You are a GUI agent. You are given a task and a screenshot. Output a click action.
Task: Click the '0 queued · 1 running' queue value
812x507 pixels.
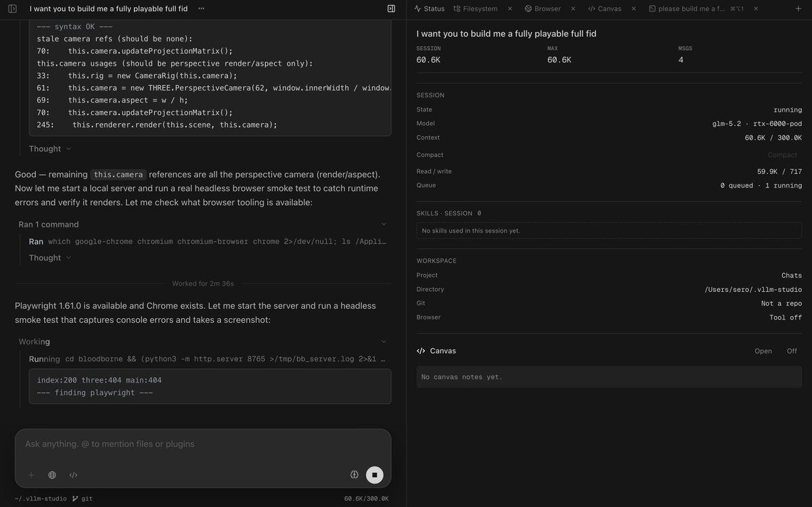tap(761, 185)
